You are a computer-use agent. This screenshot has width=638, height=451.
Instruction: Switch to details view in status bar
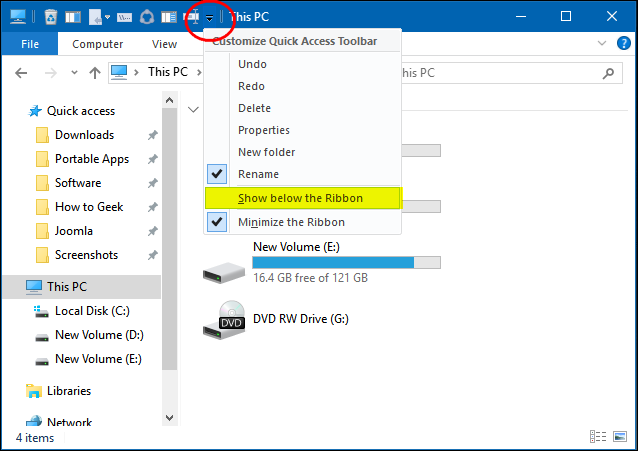pos(597,437)
